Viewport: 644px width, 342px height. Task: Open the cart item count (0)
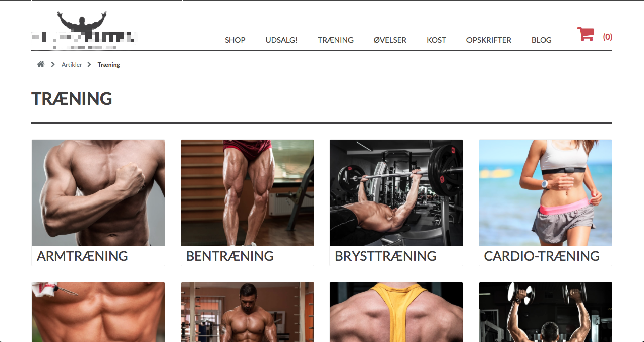pos(608,37)
